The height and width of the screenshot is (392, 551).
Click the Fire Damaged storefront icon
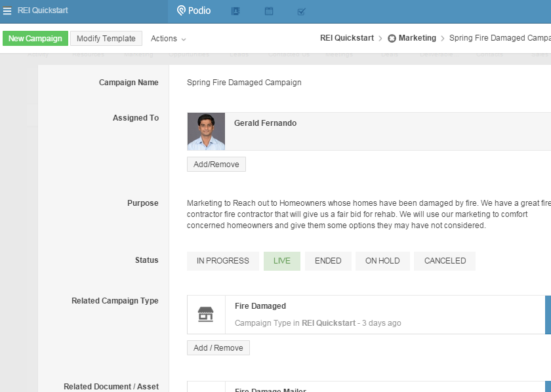206,315
